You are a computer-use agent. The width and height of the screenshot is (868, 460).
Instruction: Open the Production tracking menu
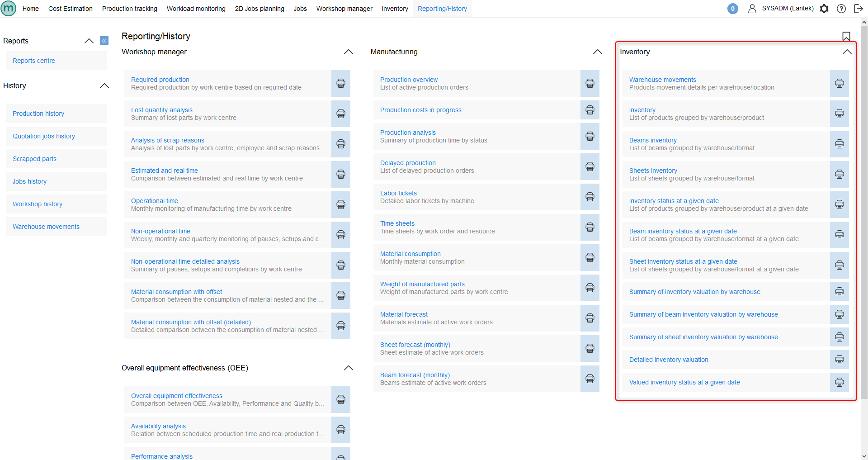click(129, 9)
